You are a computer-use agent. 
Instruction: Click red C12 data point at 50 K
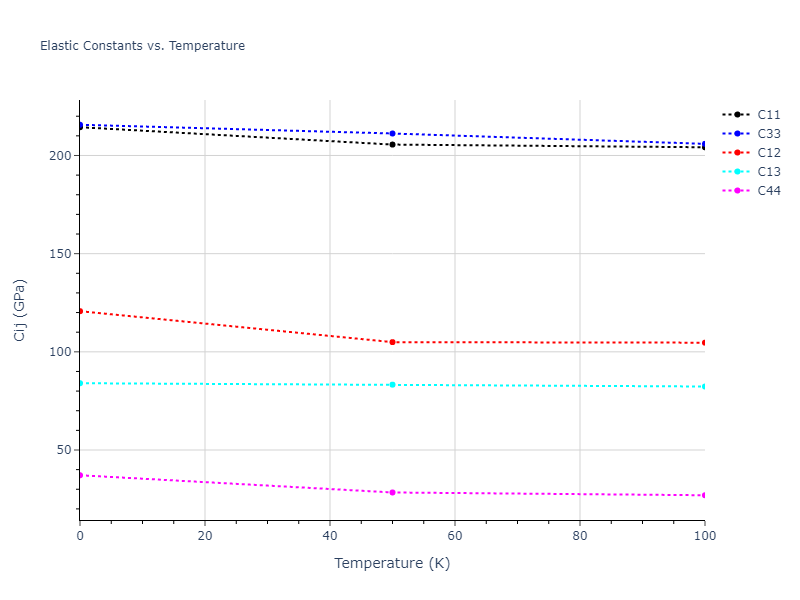(392, 342)
